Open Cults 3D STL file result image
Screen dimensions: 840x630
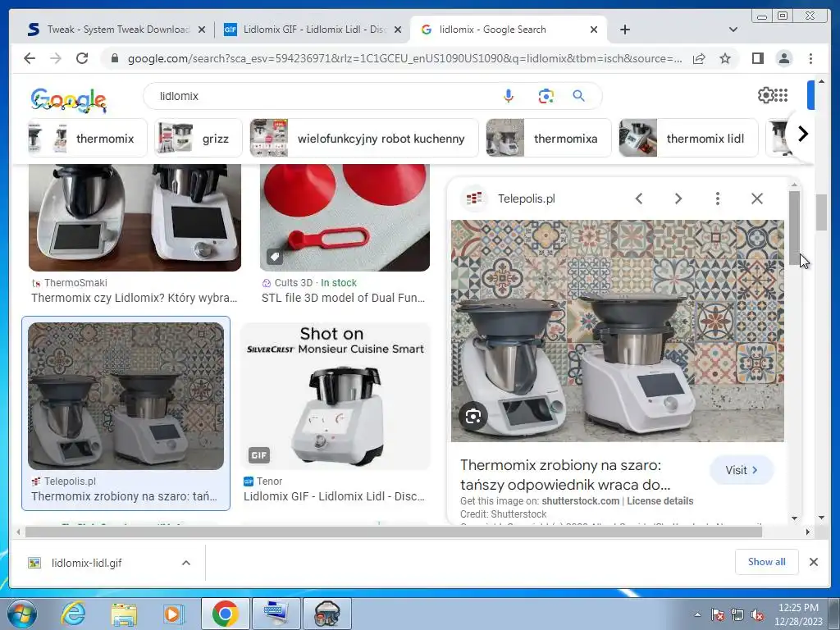[x=345, y=217]
